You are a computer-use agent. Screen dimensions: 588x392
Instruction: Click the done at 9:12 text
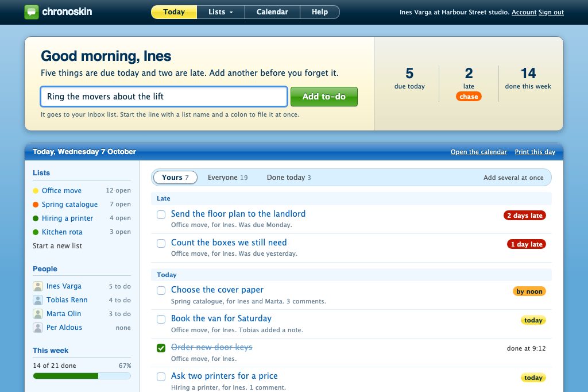click(526, 348)
